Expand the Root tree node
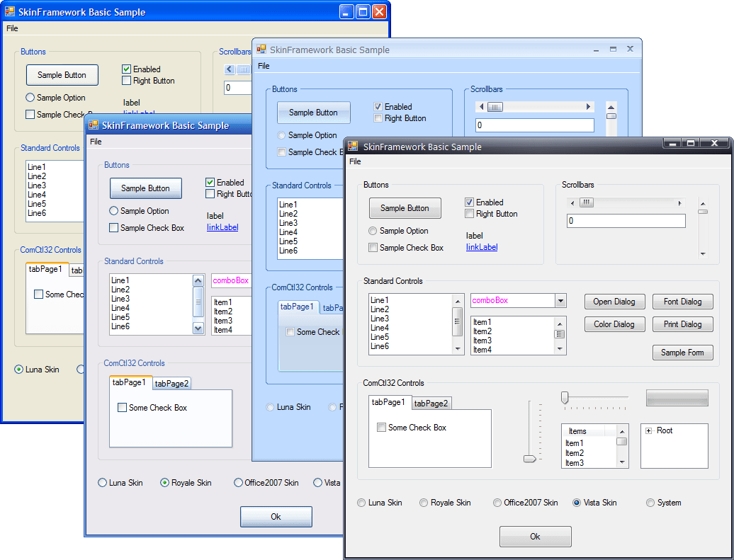This screenshot has height=560, width=734. coord(649,430)
